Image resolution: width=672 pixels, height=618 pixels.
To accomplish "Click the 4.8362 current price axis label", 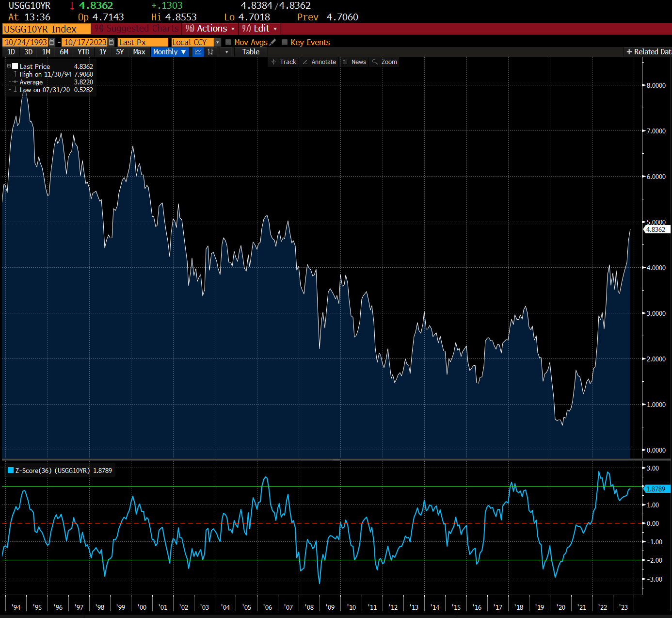I will coord(656,229).
